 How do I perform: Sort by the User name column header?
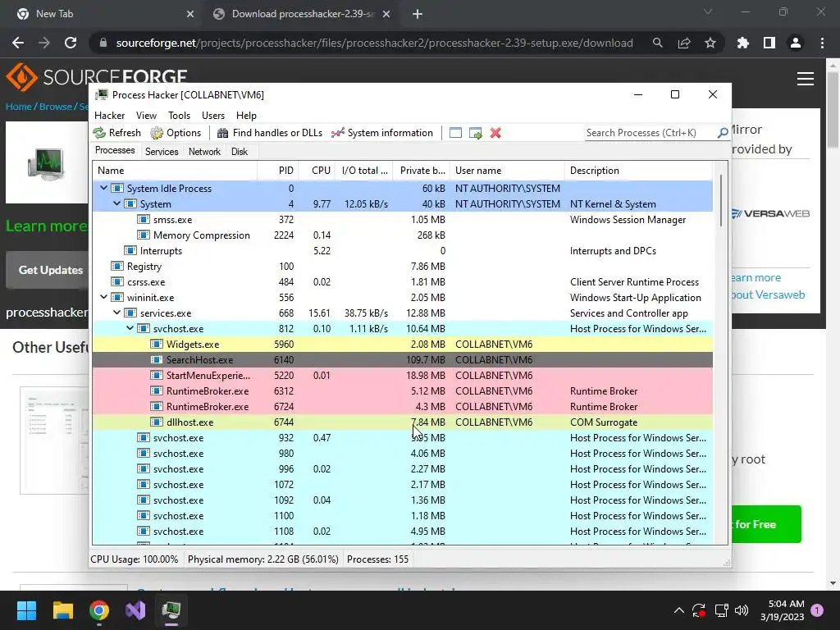[x=507, y=171]
